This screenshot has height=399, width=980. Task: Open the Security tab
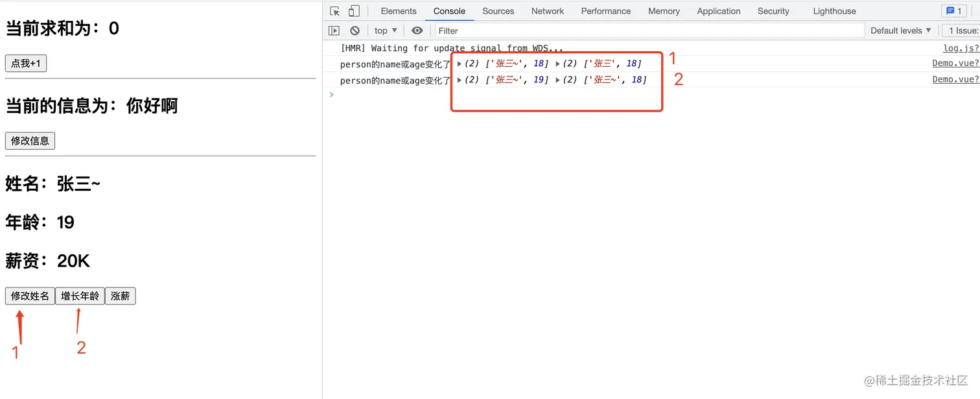tap(773, 11)
